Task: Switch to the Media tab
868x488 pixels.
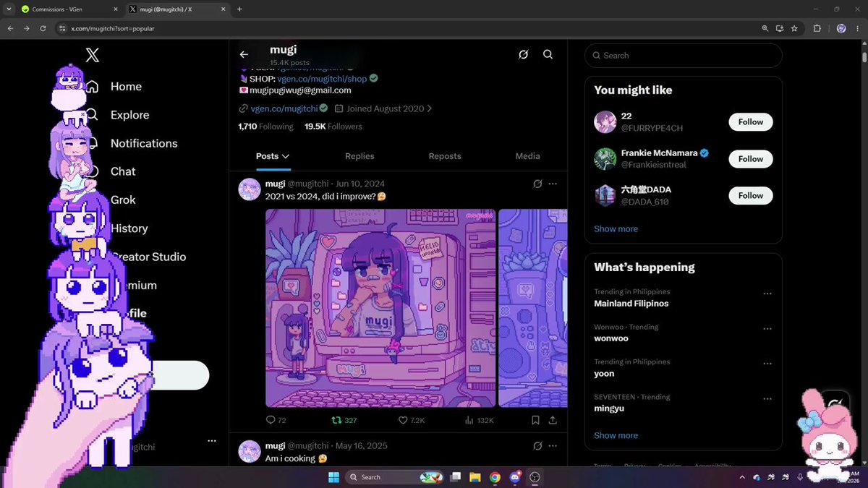Action: pos(527,156)
